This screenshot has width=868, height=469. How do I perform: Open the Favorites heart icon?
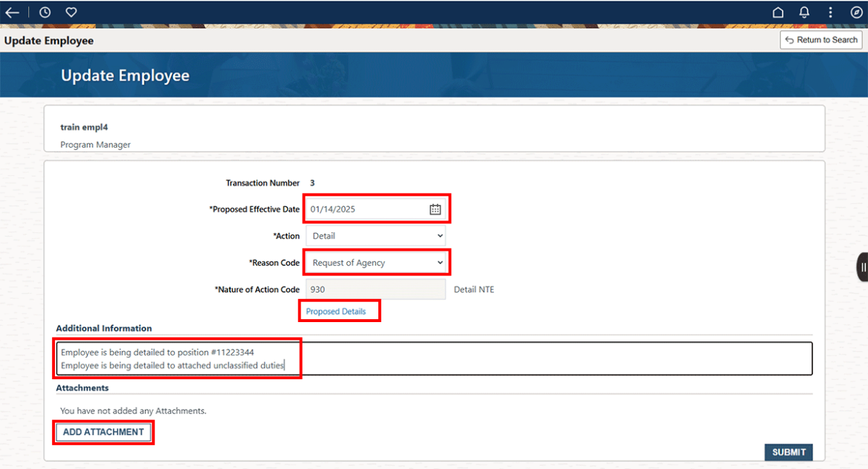70,12
